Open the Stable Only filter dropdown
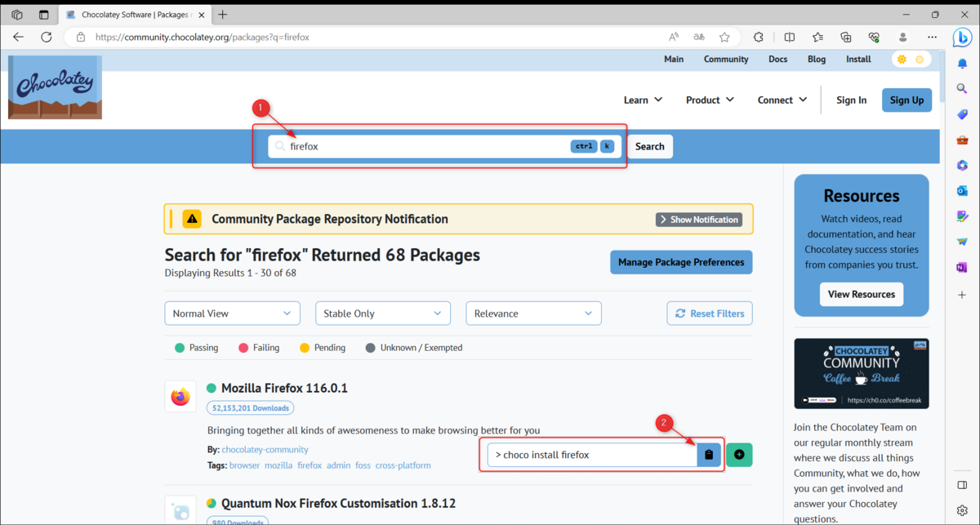The height and width of the screenshot is (525, 980). click(x=383, y=314)
